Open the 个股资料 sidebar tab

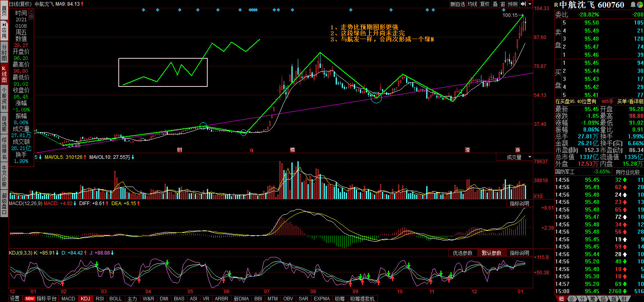tap(4, 99)
